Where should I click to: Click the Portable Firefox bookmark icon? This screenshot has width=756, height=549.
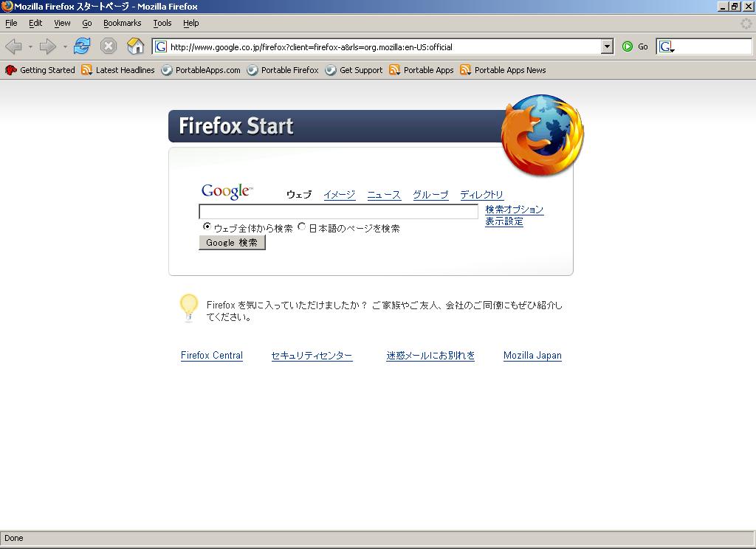tap(252, 70)
